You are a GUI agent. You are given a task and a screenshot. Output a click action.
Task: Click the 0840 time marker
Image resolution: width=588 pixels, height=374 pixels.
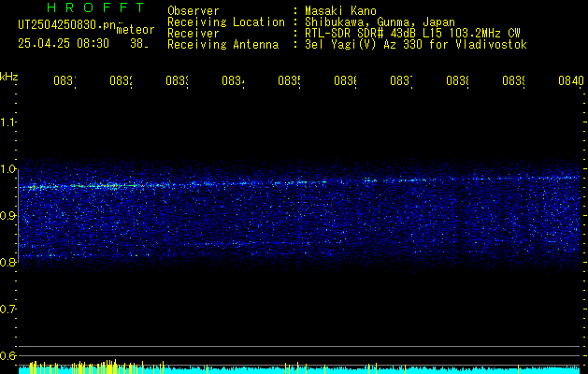click(x=571, y=81)
